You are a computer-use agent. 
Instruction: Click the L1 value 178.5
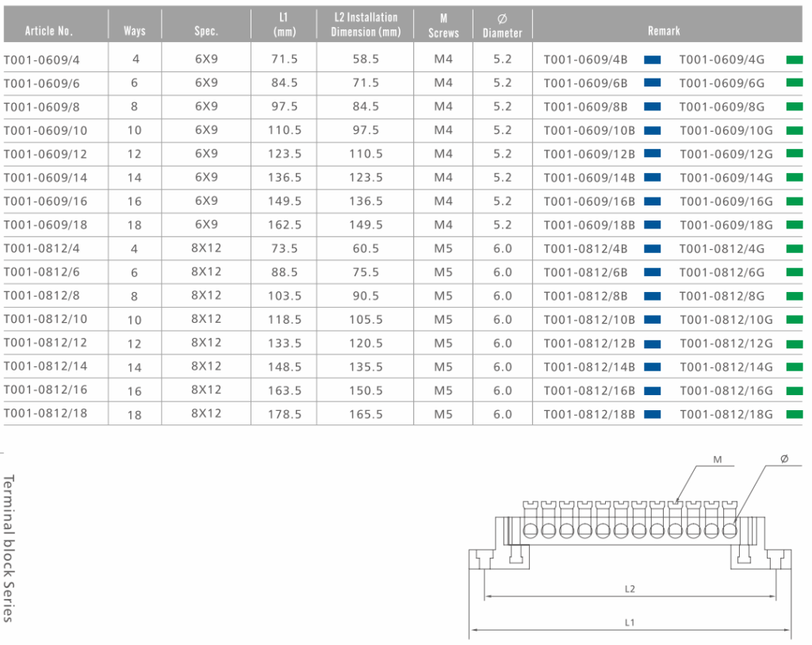pyautogui.click(x=285, y=414)
